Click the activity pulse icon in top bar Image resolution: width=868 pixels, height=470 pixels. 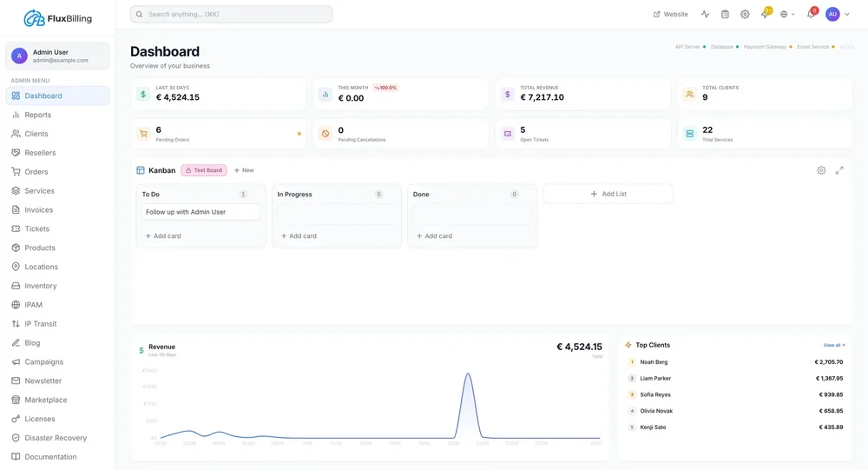pyautogui.click(x=705, y=15)
